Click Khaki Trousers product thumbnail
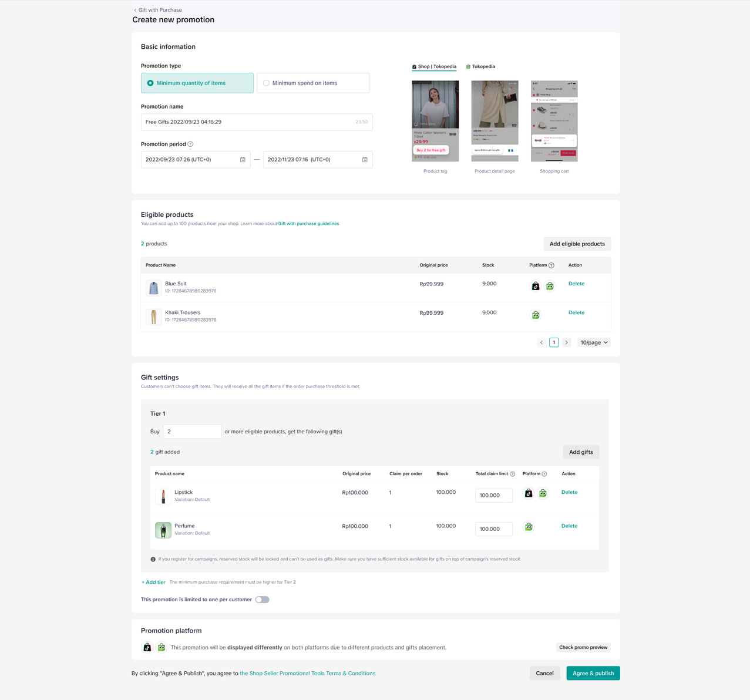750x700 pixels. [154, 317]
